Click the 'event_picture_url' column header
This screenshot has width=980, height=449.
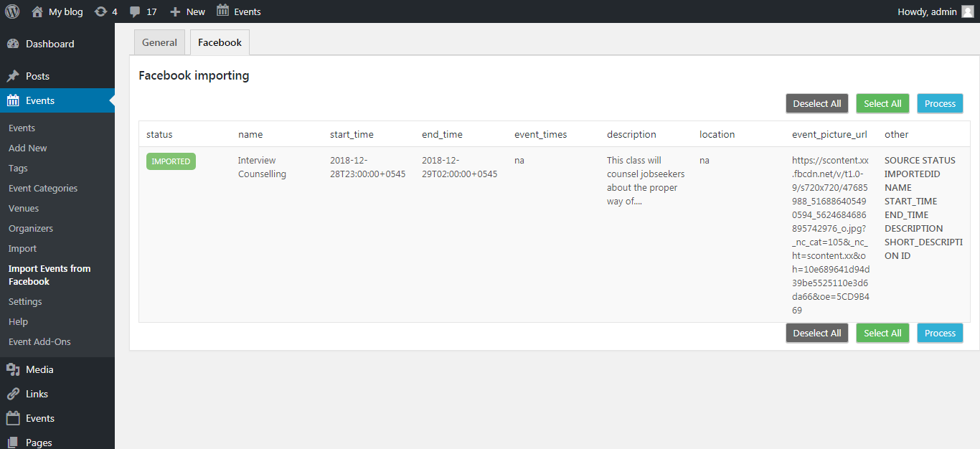830,134
